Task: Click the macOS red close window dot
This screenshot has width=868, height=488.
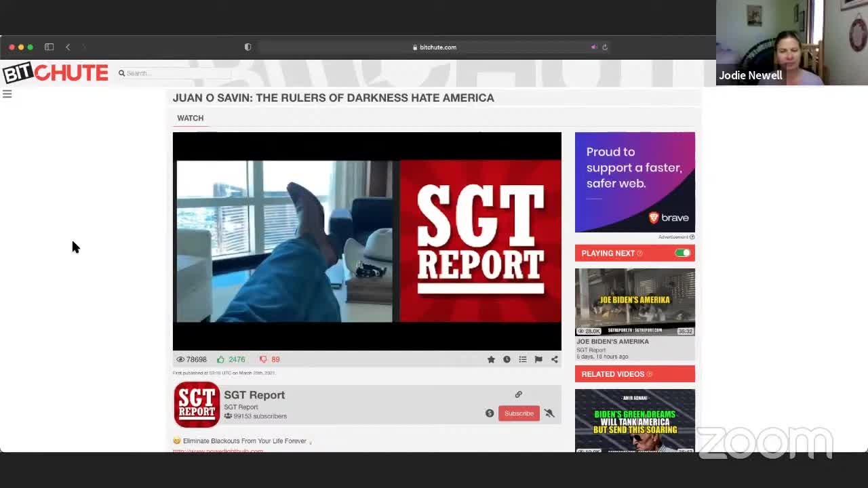Action: (x=12, y=47)
